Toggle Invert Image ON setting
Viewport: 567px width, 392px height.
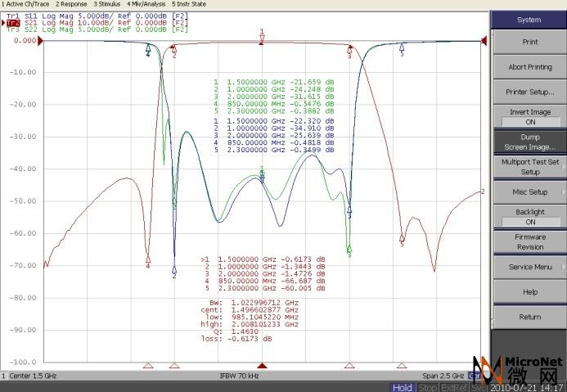529,117
